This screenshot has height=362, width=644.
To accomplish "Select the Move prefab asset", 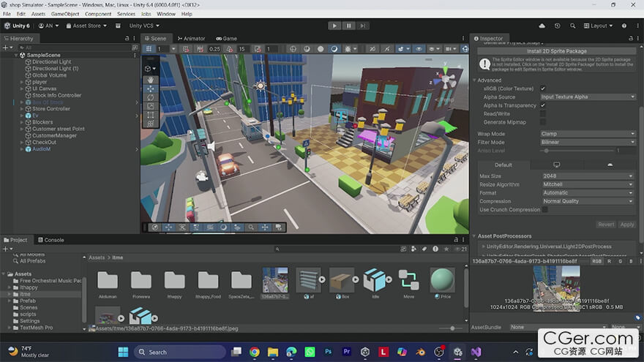I will 408,283.
